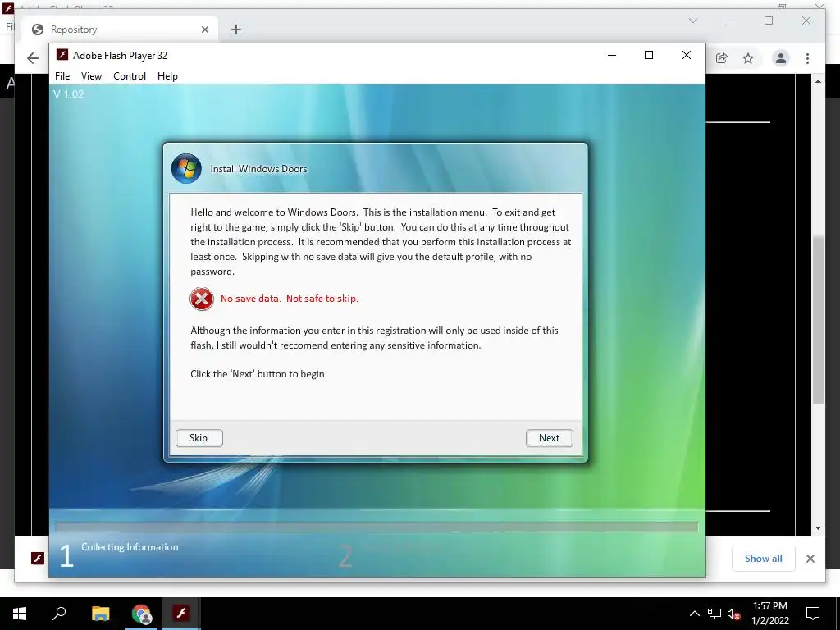840x630 pixels.
Task: Open the Chrome profile avatar
Action: [781, 58]
